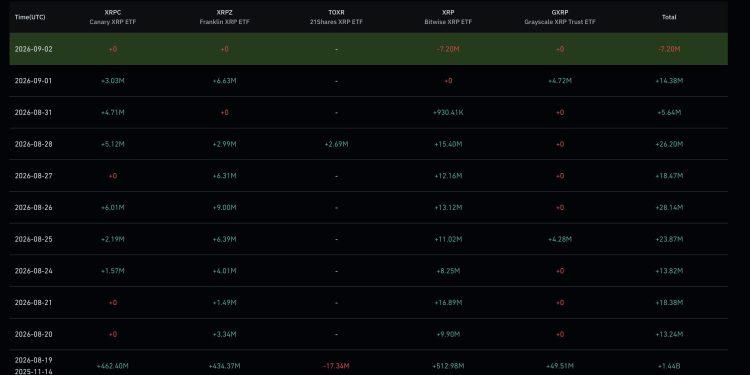Click the +49.51M GXRP value
Image resolution: width=750 pixels, height=375 pixels.
point(560,366)
